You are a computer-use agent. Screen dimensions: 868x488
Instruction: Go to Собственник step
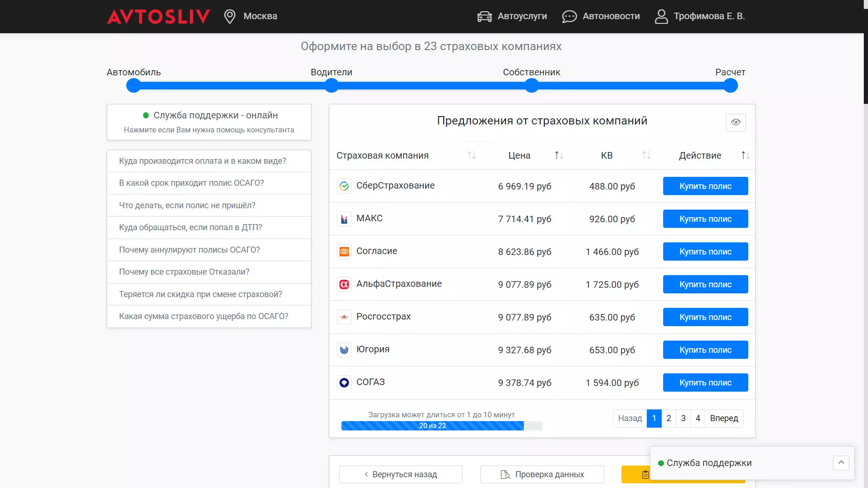[532, 86]
